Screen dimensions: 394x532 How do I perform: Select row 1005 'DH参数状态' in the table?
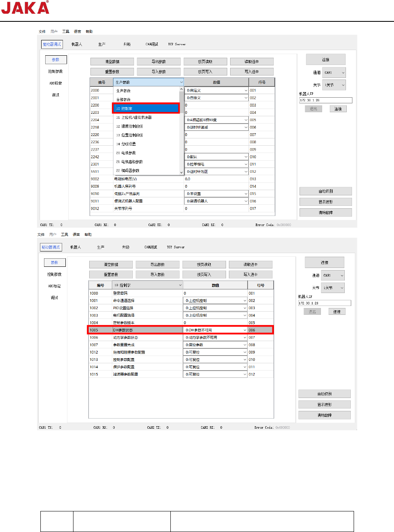point(180,330)
